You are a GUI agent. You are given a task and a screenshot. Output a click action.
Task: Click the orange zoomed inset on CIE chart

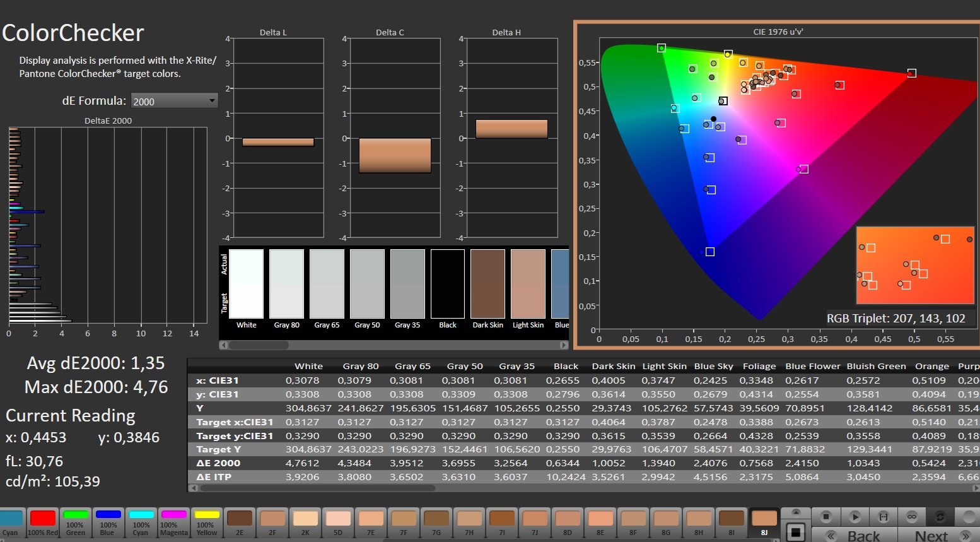(x=915, y=266)
